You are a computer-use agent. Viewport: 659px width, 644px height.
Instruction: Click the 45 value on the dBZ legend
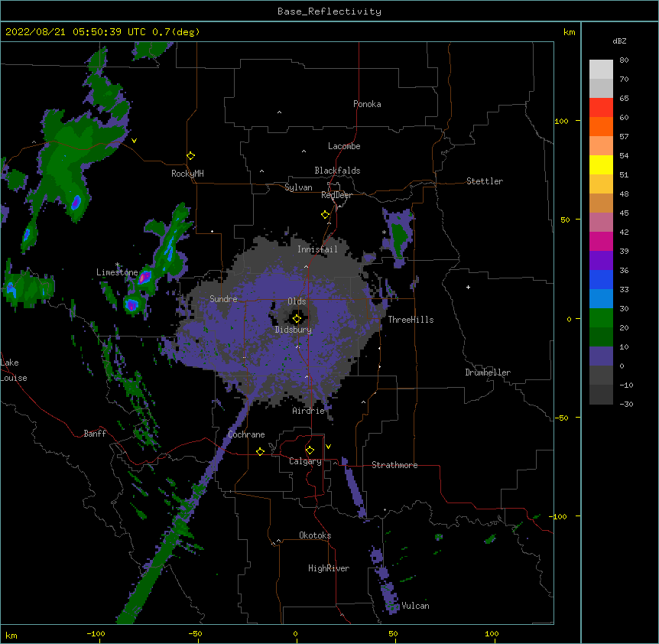coord(624,213)
